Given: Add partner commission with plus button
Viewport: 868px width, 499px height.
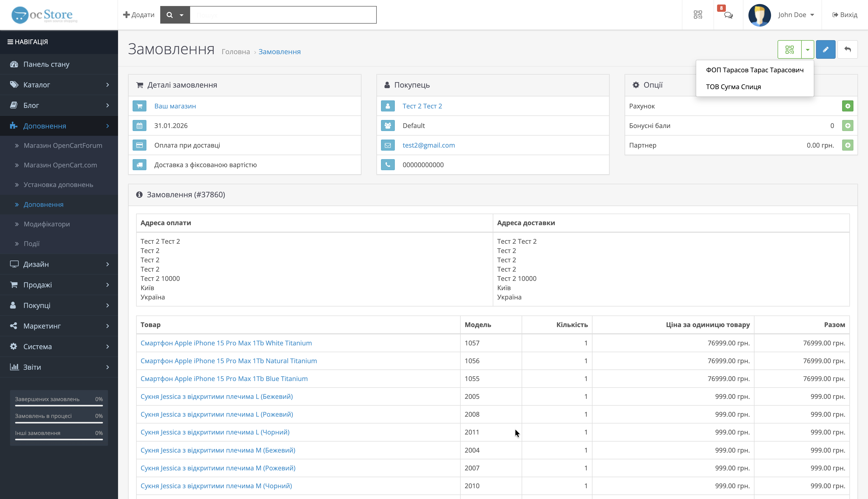Looking at the screenshot, I should click(847, 145).
